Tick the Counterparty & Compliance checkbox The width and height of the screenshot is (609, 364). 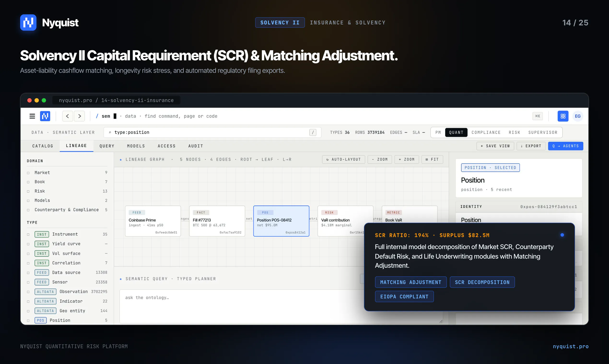[x=28, y=210]
